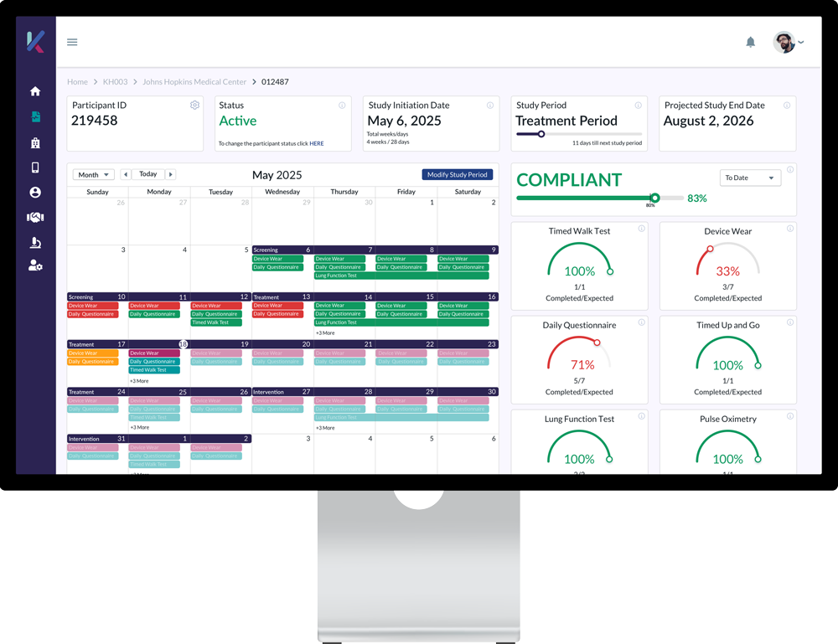The image size is (838, 644).
Task: Open the To Date dropdown
Action: (x=750, y=178)
